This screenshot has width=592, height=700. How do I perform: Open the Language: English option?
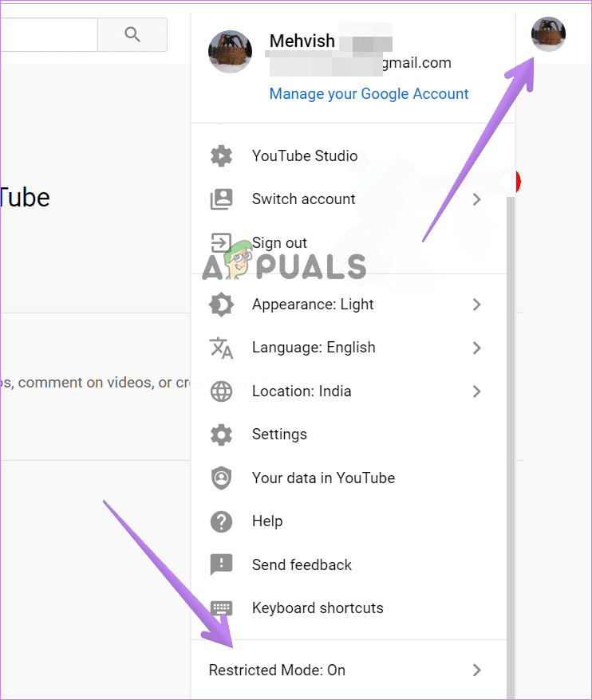pos(349,348)
